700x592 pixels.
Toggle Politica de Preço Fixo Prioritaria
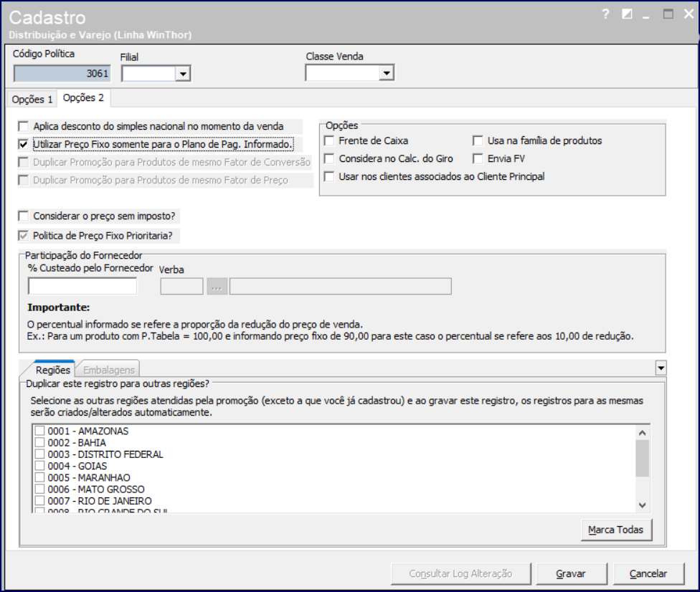tap(23, 236)
